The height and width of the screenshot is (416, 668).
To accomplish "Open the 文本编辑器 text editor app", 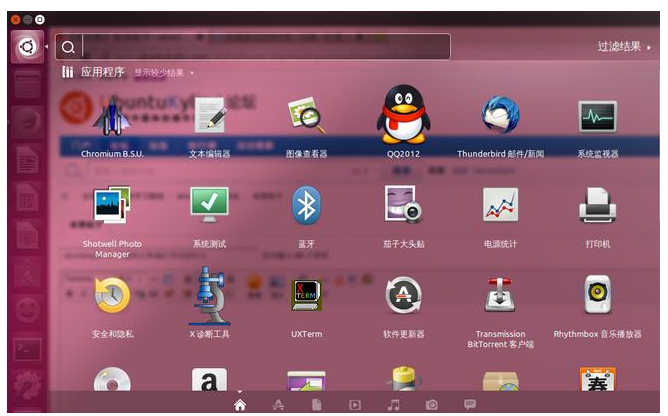I will [x=210, y=115].
